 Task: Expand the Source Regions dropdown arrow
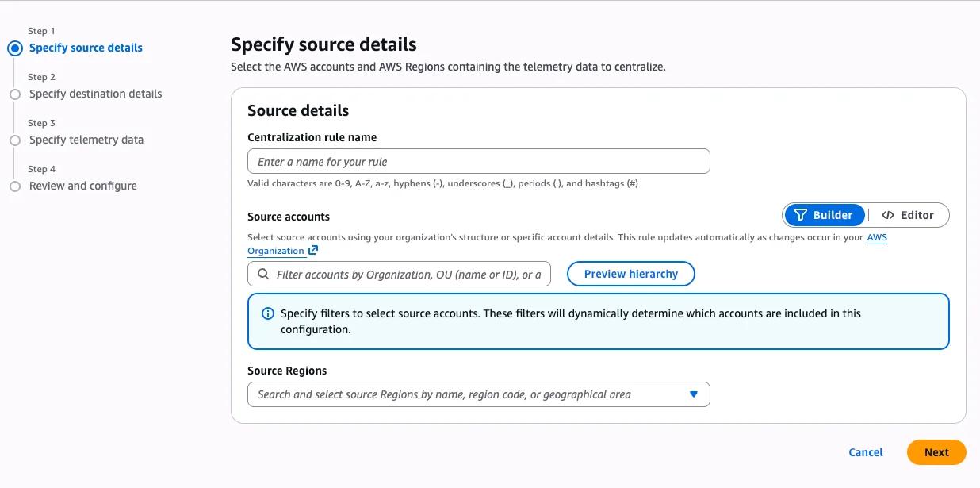click(x=694, y=394)
